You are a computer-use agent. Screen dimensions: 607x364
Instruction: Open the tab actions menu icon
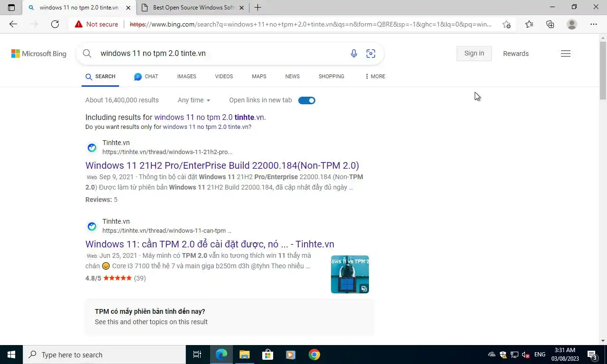[11, 8]
